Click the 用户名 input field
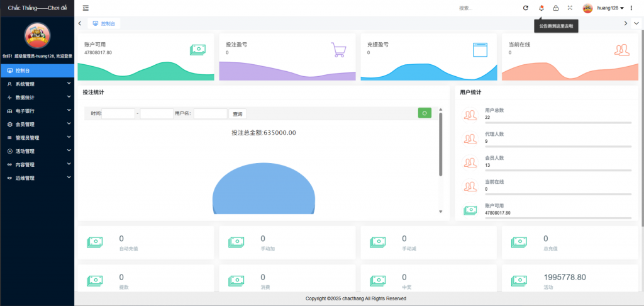The width and height of the screenshot is (644, 306). [210, 114]
